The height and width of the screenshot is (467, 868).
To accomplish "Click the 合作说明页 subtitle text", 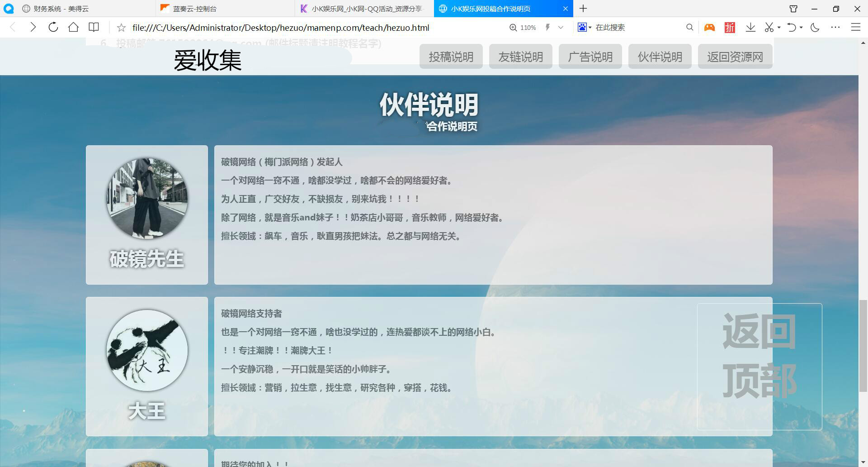I will point(452,126).
